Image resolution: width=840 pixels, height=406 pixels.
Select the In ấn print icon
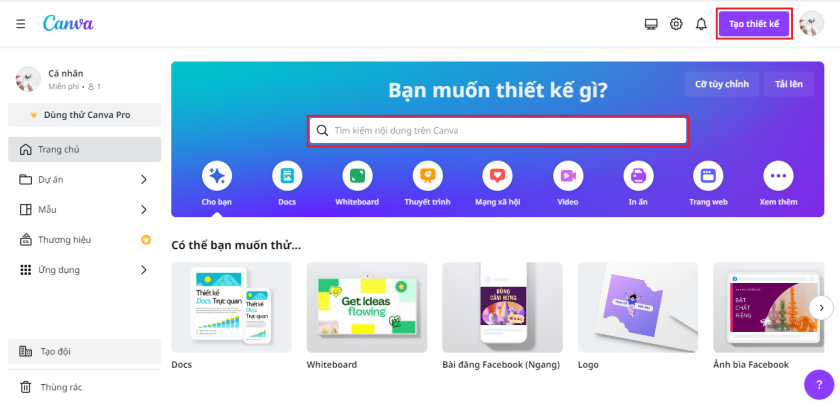point(638,176)
